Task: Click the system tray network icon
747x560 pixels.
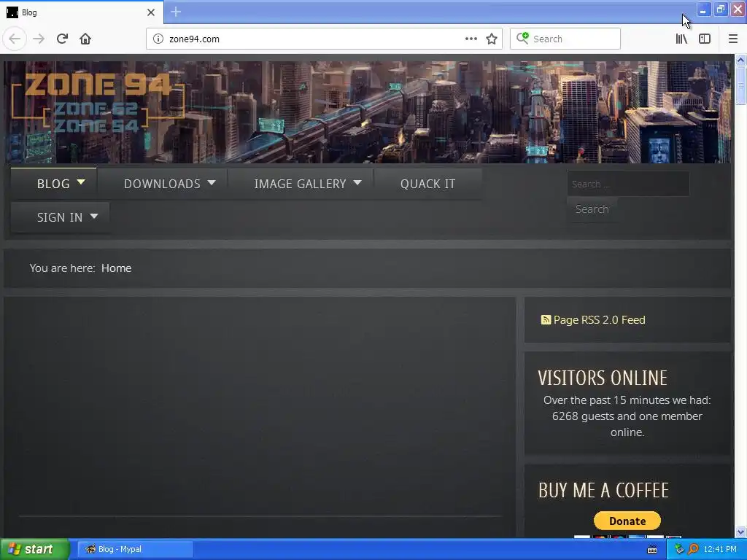Action: click(x=679, y=549)
